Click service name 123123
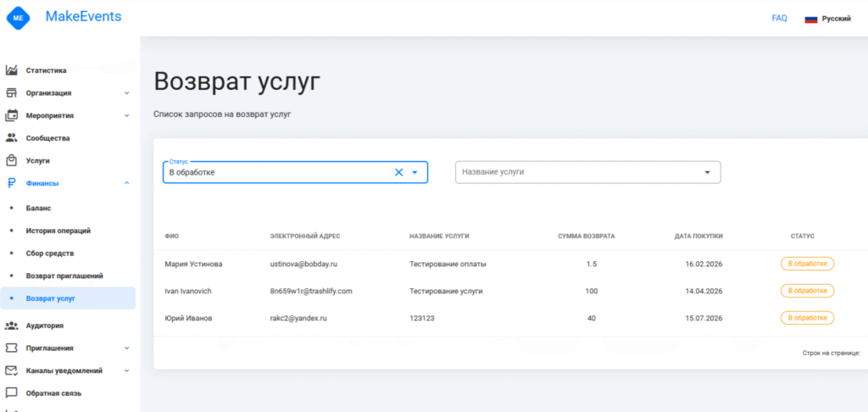Screen dimensions: 868x412 tap(422, 319)
